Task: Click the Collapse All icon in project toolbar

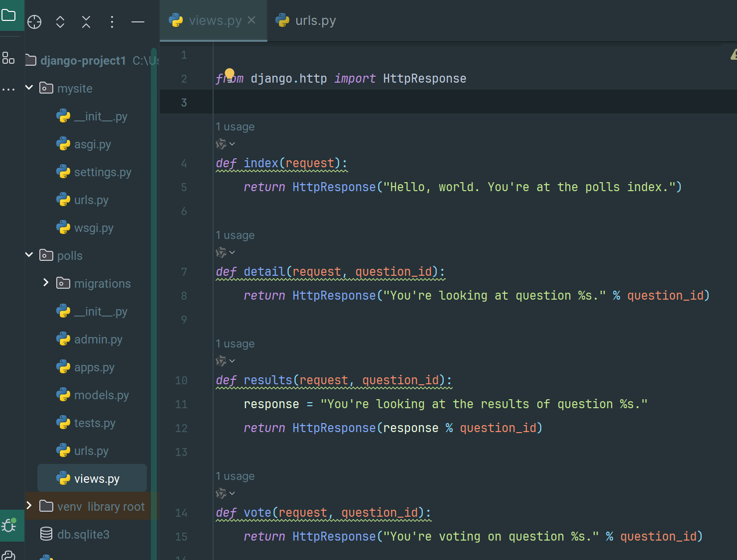Action: 86,22
